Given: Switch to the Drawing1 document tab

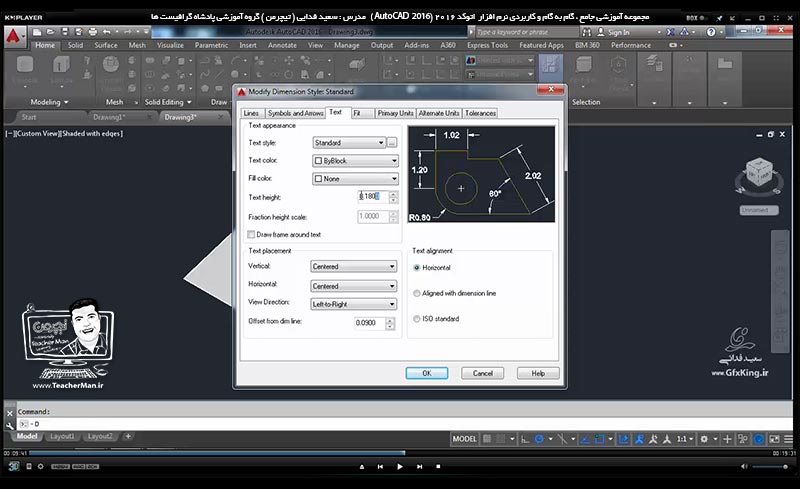Looking at the screenshot, I should 109,117.
